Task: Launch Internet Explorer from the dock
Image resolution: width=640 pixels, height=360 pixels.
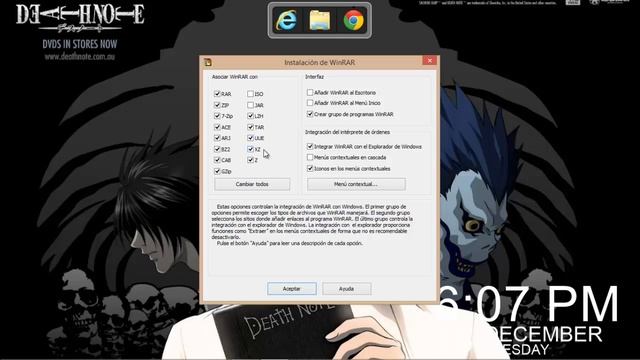Action: point(286,20)
